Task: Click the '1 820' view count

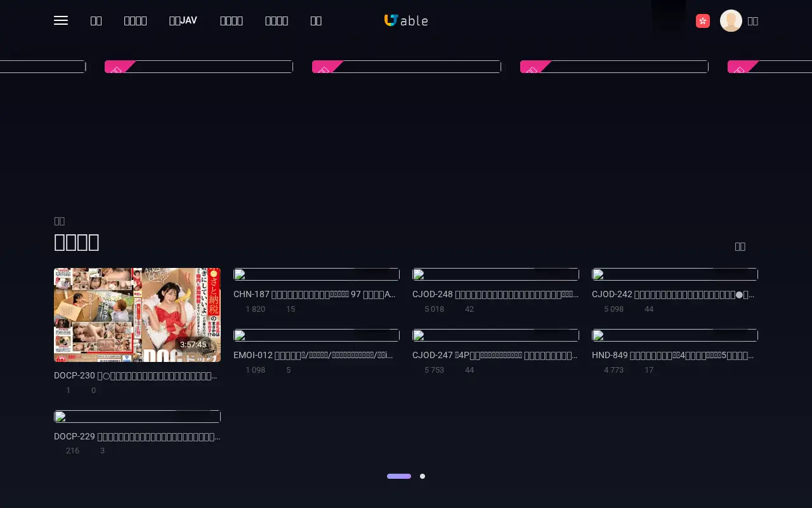Action: (255, 309)
